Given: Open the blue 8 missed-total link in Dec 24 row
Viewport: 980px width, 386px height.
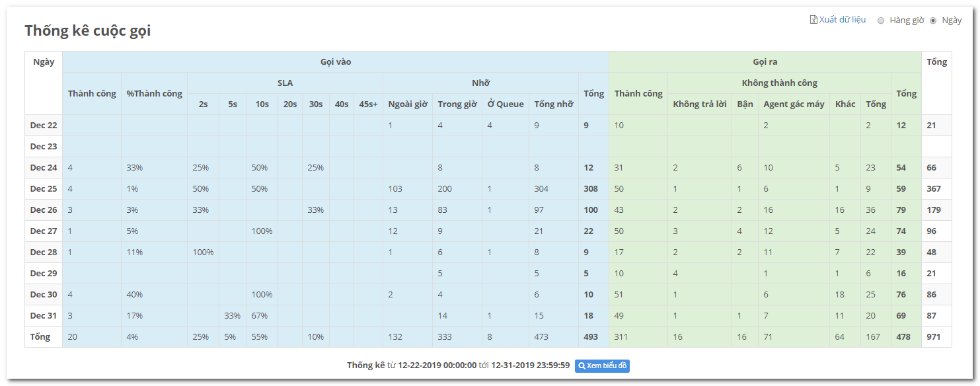Looking at the screenshot, I should pyautogui.click(x=537, y=168).
